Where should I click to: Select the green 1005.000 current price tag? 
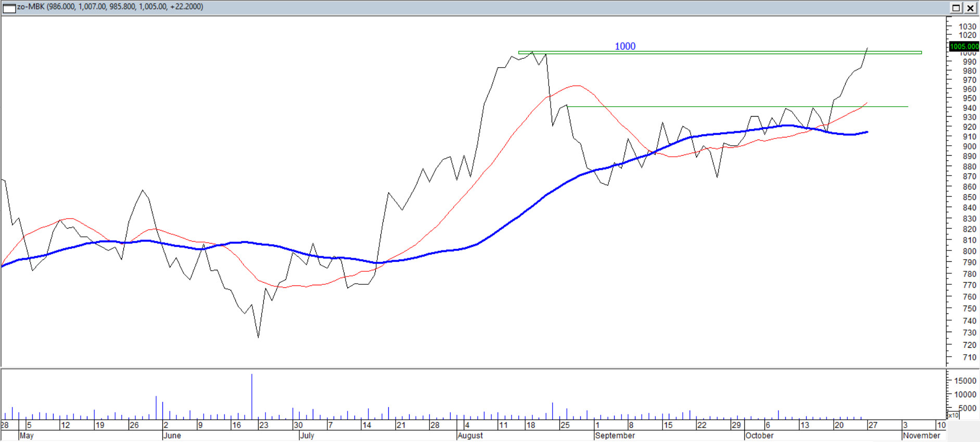964,46
